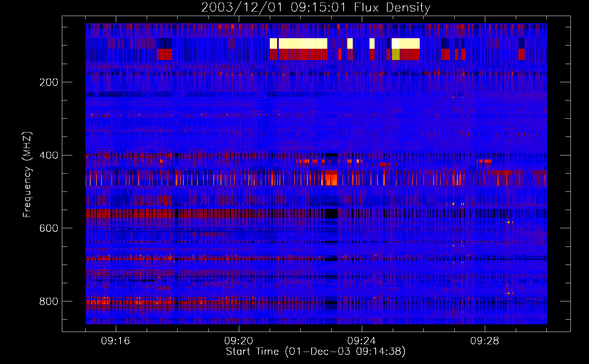Viewport: 589px width, 364px height.
Task: Click the plot title "2003/12/01 09:15:01 Flux Density"
Action: click(x=316, y=7)
